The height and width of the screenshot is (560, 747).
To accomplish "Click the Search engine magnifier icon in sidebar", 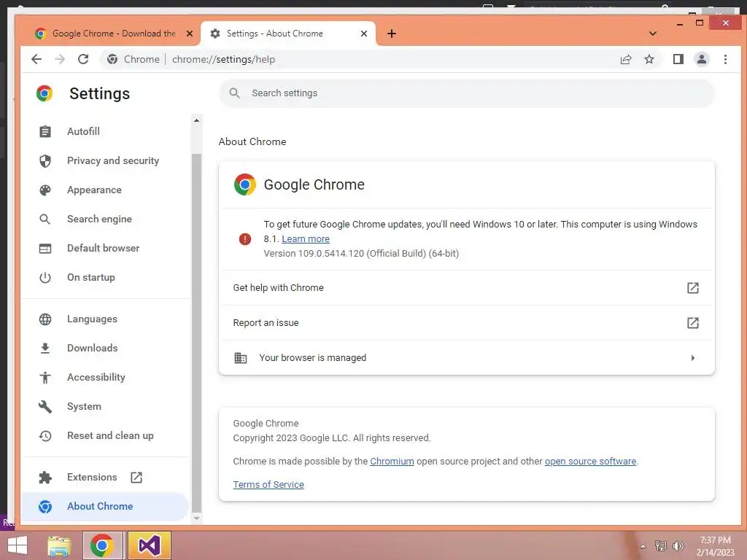I will coord(45,219).
